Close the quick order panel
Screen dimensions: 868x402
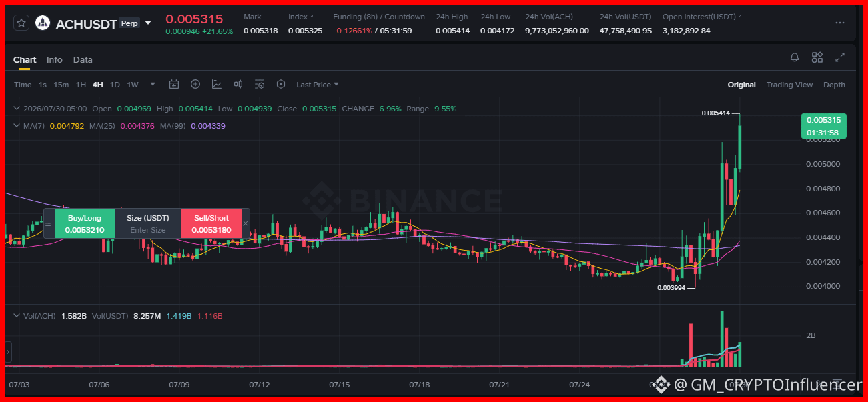(246, 223)
